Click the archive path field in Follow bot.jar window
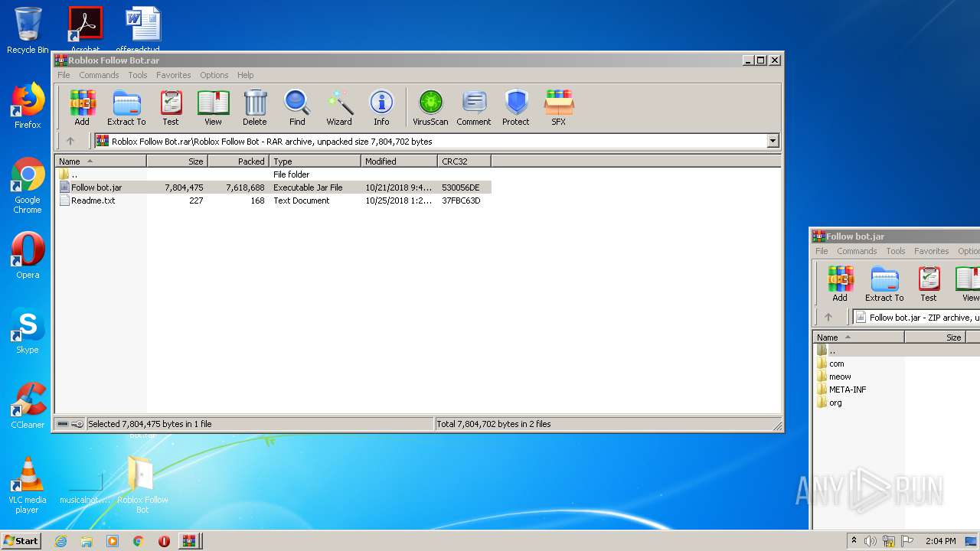 tap(916, 317)
